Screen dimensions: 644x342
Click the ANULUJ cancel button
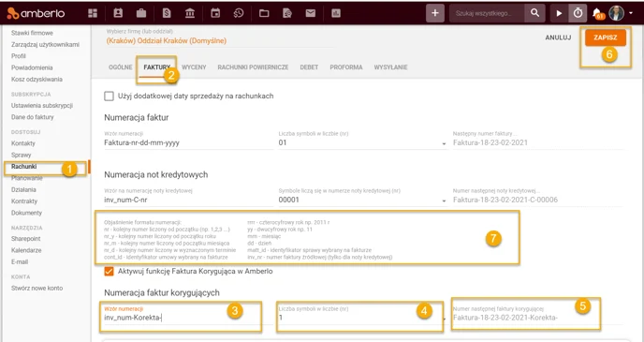pos(558,37)
